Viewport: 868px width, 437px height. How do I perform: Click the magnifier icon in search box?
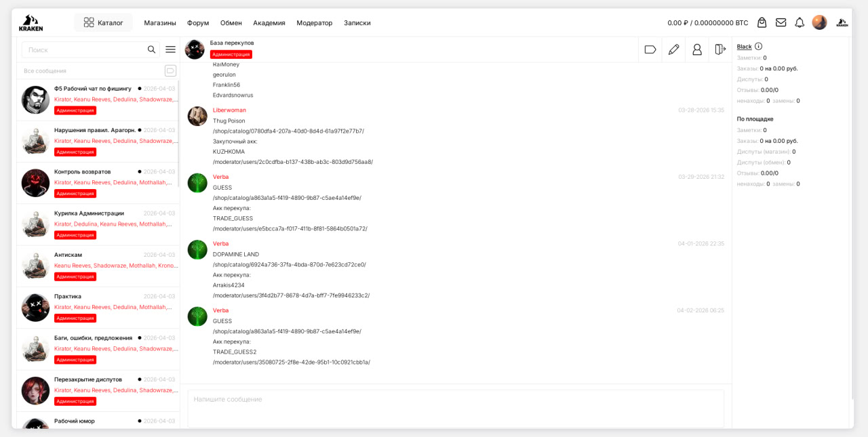(x=152, y=49)
